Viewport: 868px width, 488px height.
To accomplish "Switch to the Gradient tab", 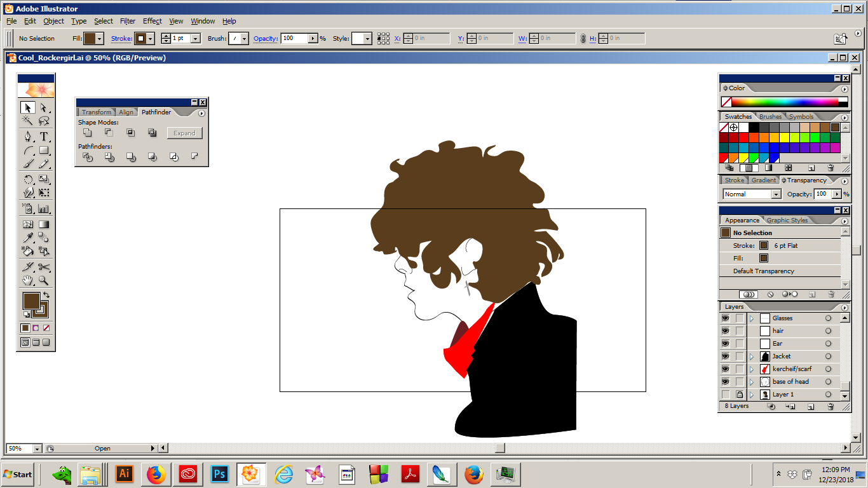I will click(763, 180).
